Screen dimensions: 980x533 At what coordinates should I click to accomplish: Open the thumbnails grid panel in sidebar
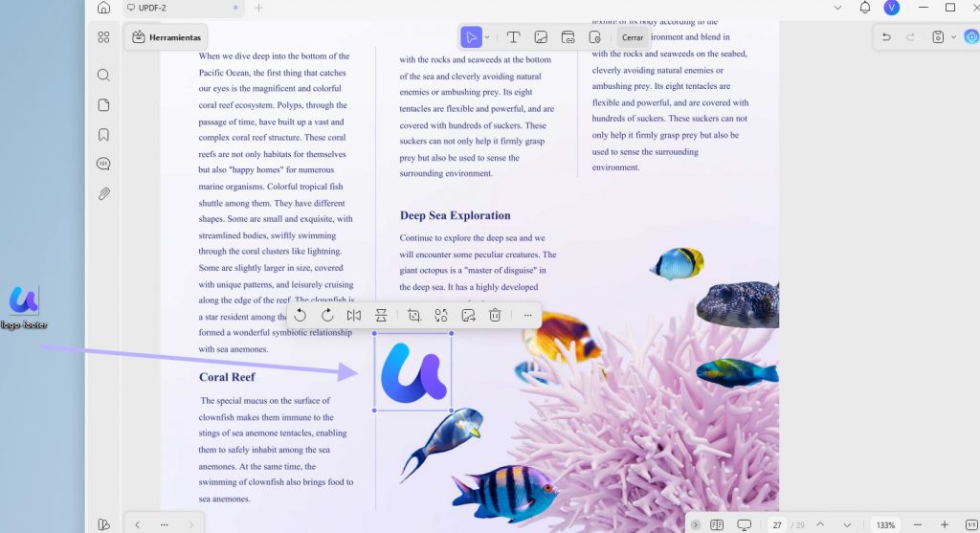[103, 37]
